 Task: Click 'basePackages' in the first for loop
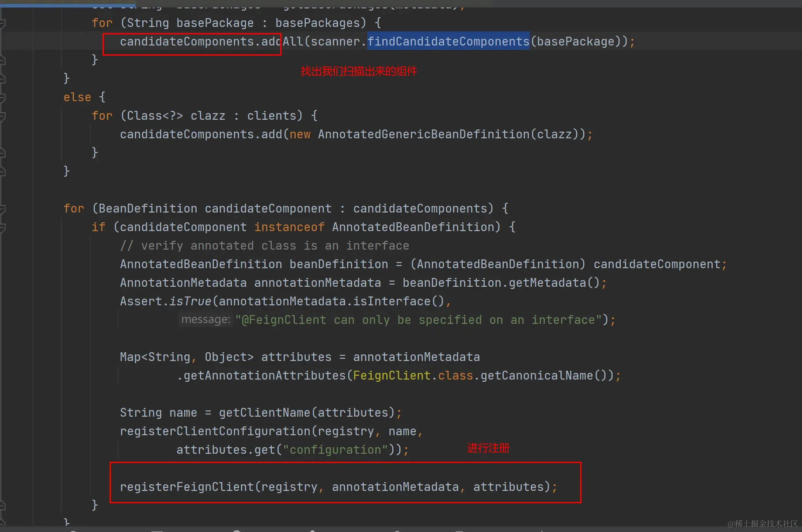318,23
